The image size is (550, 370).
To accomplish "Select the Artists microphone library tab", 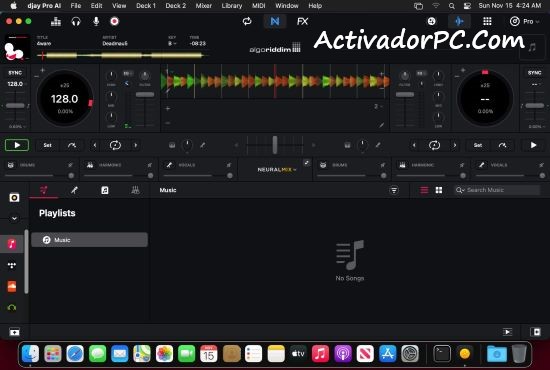I will click(74, 190).
